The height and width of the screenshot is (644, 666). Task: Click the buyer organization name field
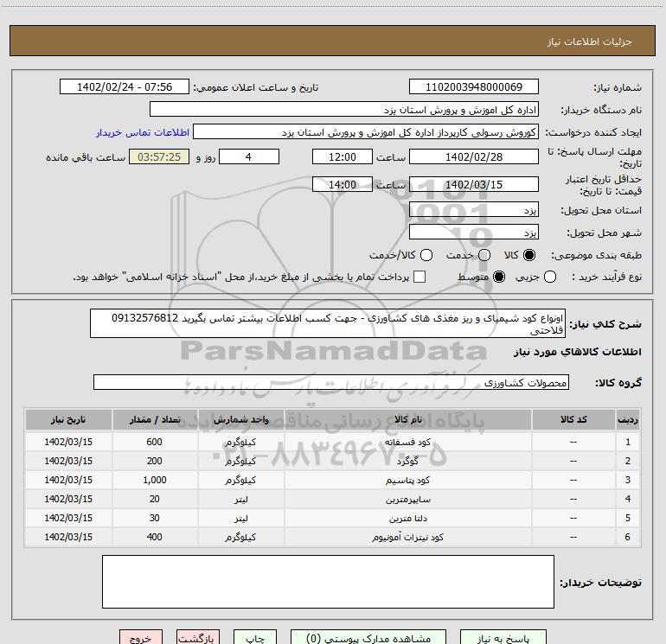point(344,110)
